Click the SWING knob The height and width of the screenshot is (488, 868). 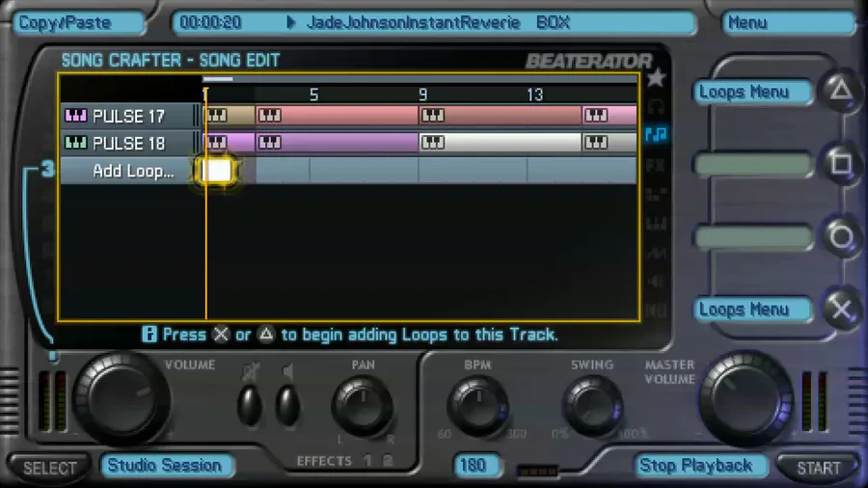coord(592,406)
